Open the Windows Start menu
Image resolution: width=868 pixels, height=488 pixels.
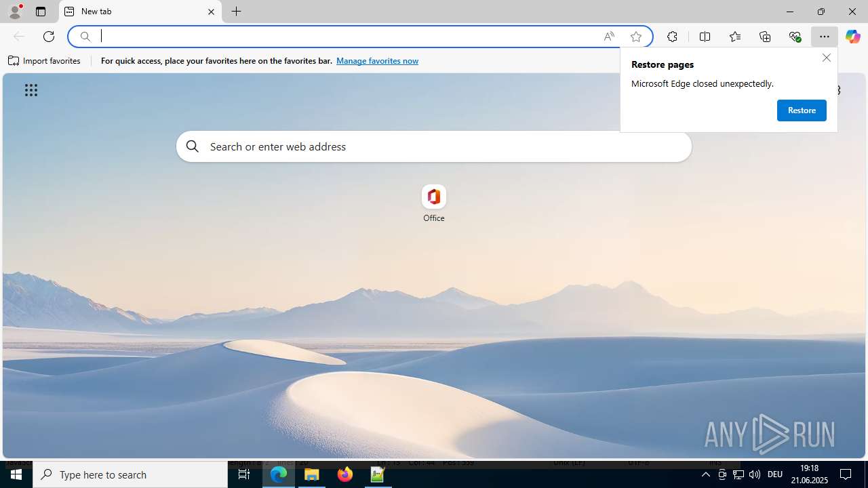pyautogui.click(x=16, y=474)
